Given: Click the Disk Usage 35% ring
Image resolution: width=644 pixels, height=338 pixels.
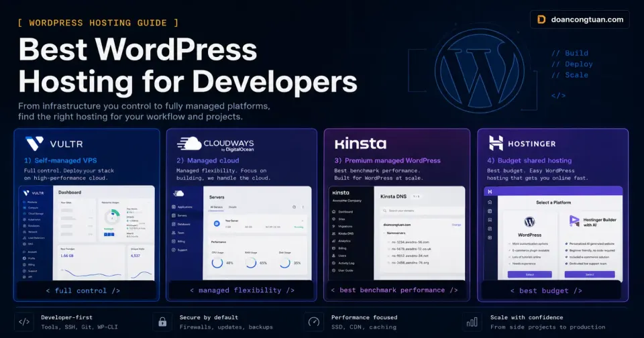Looking at the screenshot, I should coord(284,262).
